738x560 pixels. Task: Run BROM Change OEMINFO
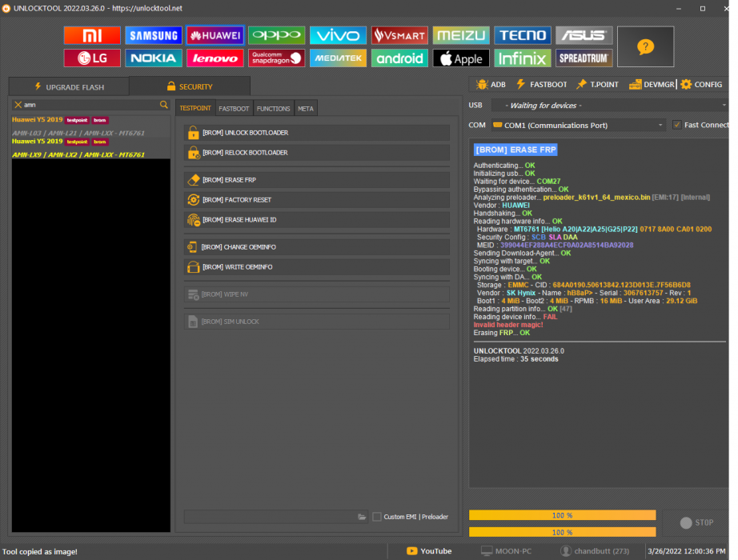point(317,247)
